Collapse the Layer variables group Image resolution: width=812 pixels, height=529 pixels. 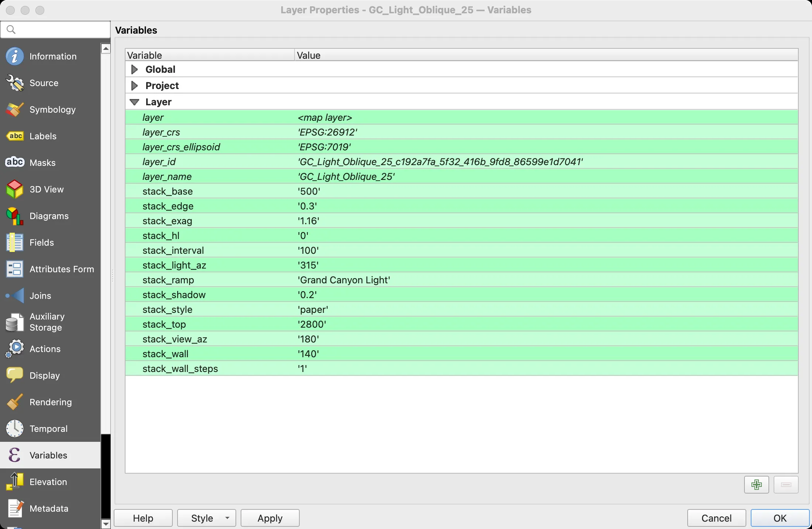tap(134, 102)
